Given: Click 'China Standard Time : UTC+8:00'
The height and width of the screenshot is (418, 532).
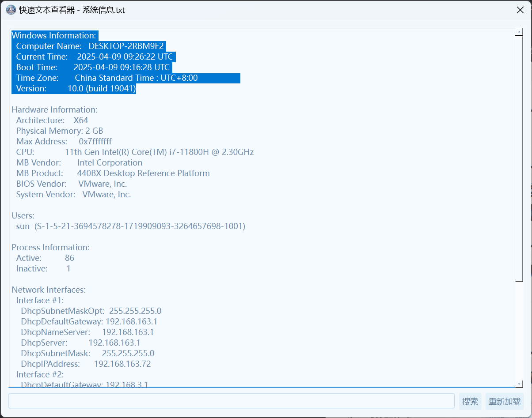Looking at the screenshot, I should click(136, 78).
